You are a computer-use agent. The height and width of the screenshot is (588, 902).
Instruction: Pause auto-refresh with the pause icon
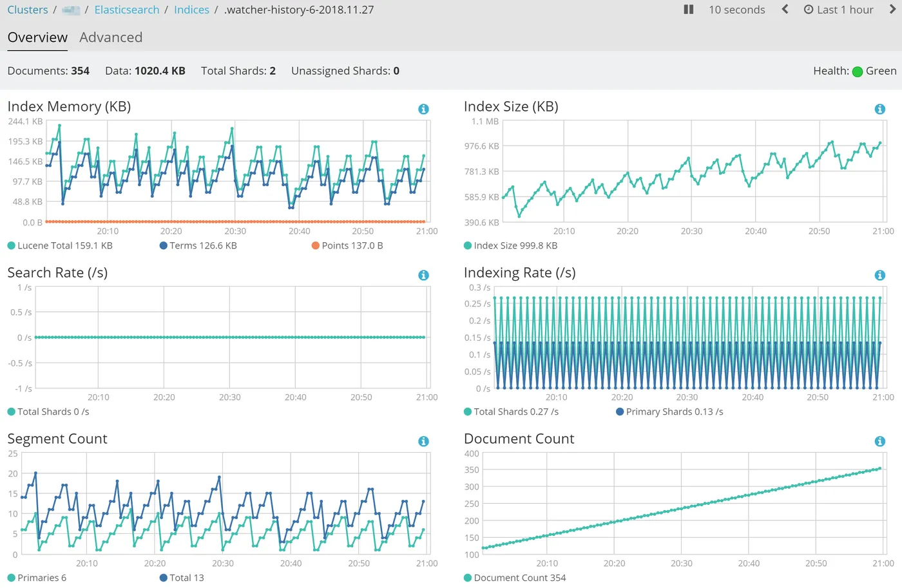pos(688,10)
